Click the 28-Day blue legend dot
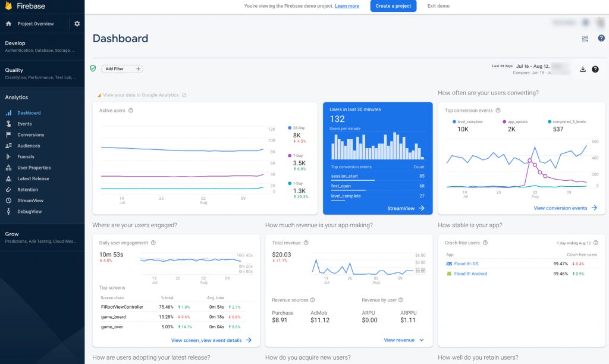 point(290,128)
